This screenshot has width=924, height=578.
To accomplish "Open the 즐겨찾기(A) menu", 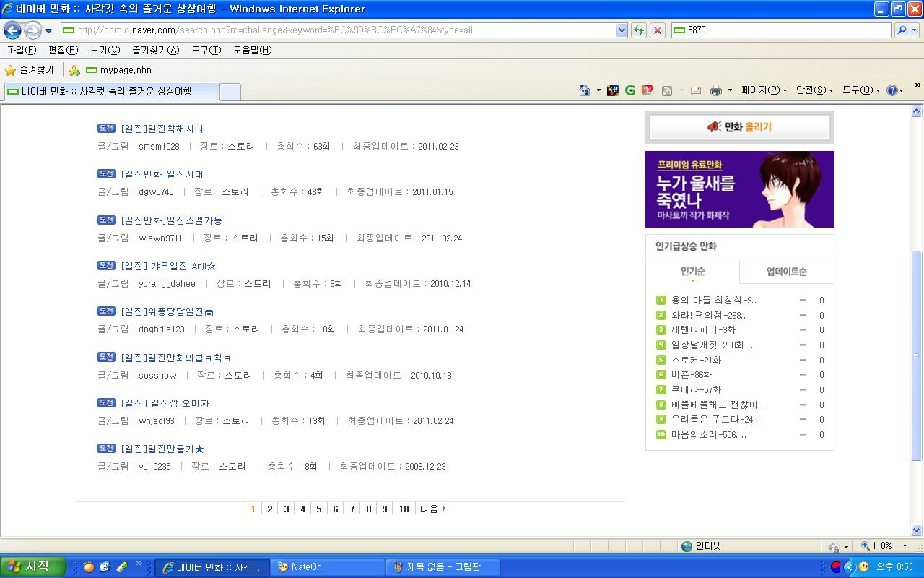I will [x=155, y=50].
